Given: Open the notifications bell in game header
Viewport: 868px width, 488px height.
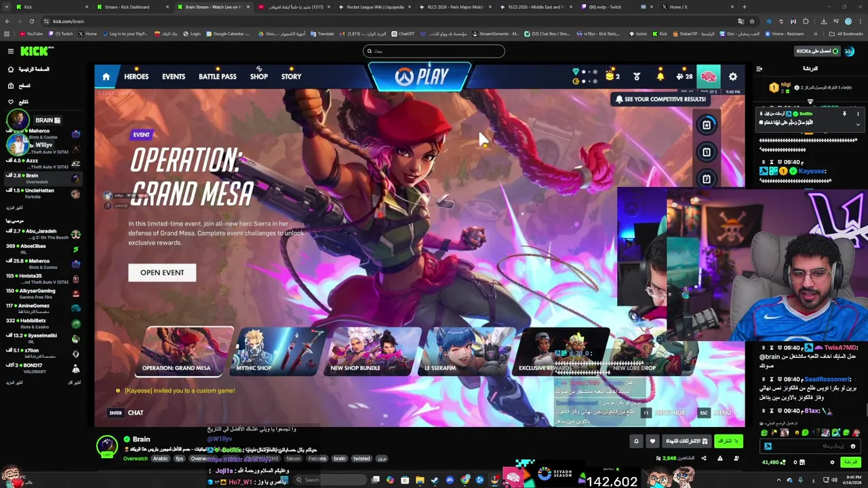Looking at the screenshot, I should coord(660,77).
